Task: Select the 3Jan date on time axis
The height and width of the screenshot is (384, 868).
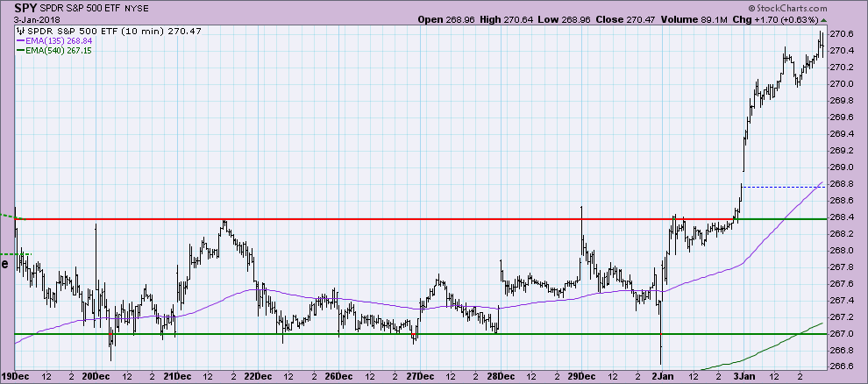Action: [x=742, y=377]
